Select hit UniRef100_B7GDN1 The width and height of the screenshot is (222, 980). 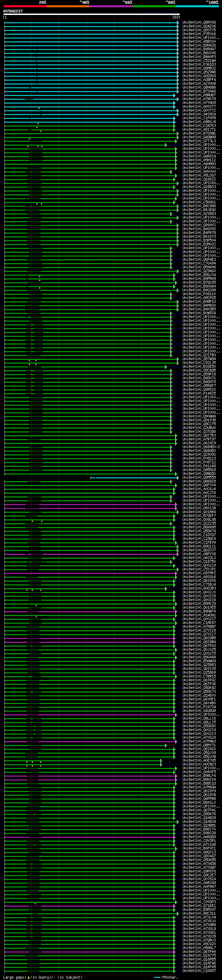coord(199,133)
